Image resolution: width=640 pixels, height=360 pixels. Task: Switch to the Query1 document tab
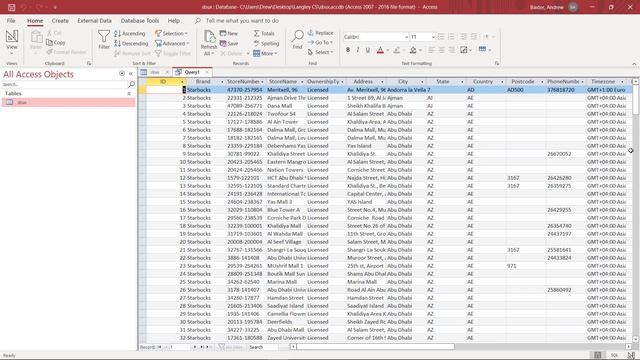tap(192, 72)
